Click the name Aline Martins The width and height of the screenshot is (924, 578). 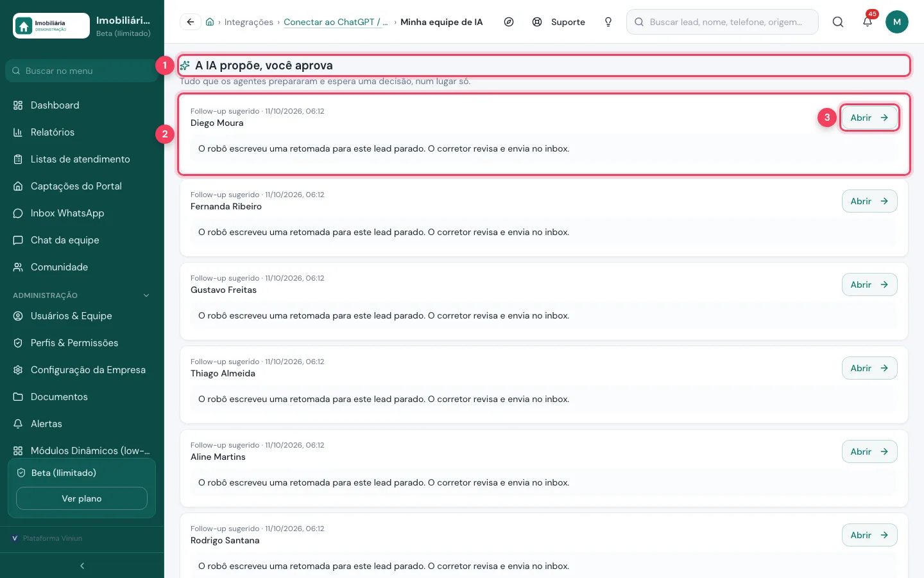[218, 457]
